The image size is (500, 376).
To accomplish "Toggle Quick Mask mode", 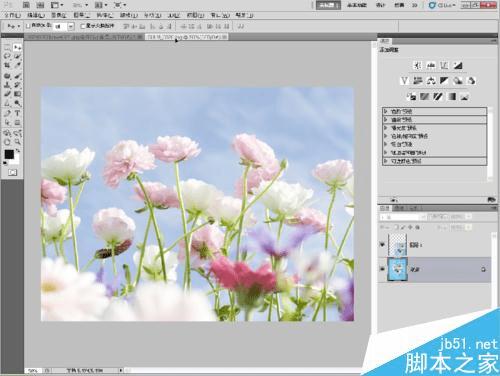I will coord(12,172).
